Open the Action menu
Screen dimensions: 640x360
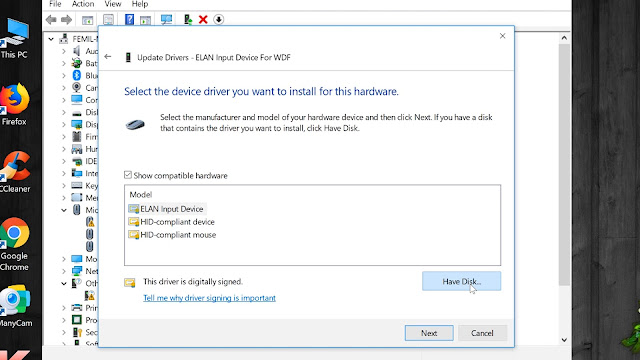tap(83, 4)
